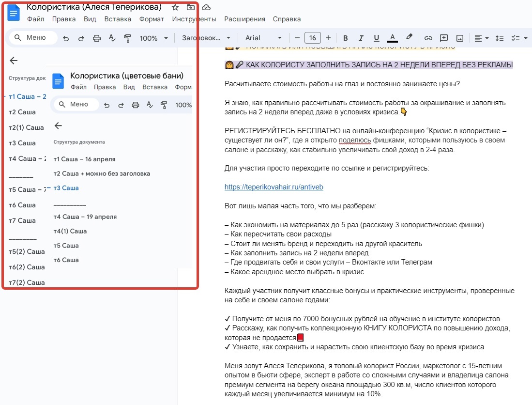
Task: Insert an image from toolbar
Action: point(460,38)
